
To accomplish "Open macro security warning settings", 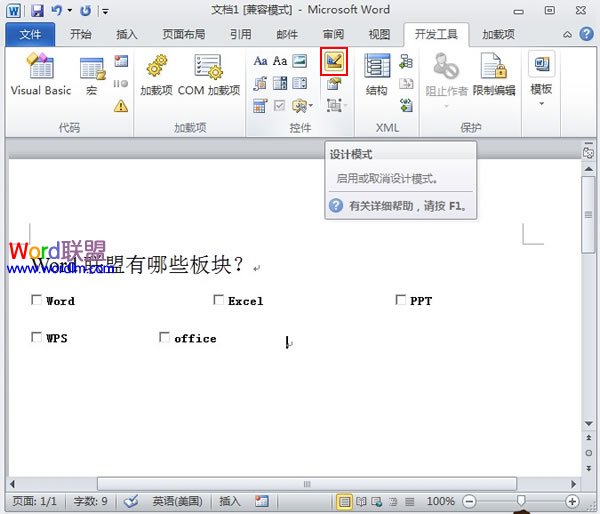I will click(121, 106).
